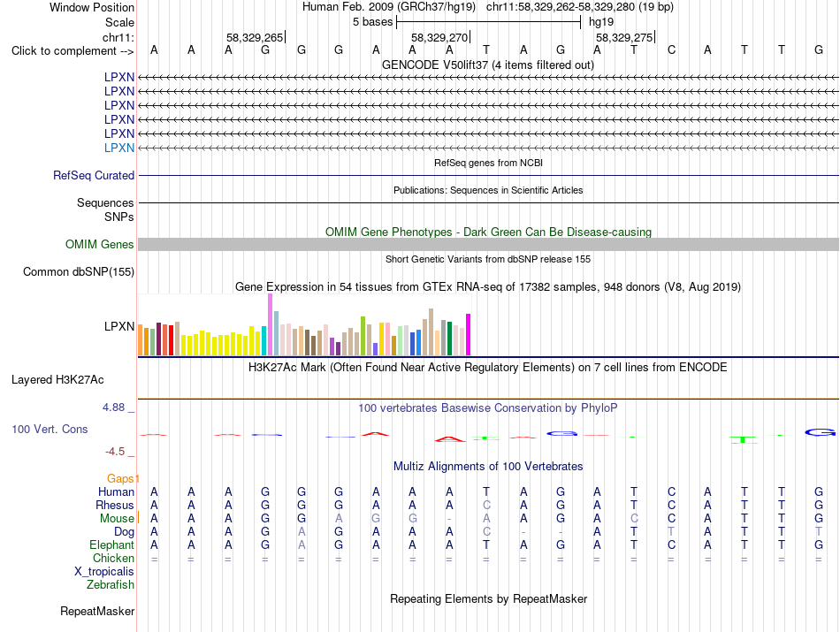
Task: Click the RepeatMasker track label
Action: click(x=97, y=611)
